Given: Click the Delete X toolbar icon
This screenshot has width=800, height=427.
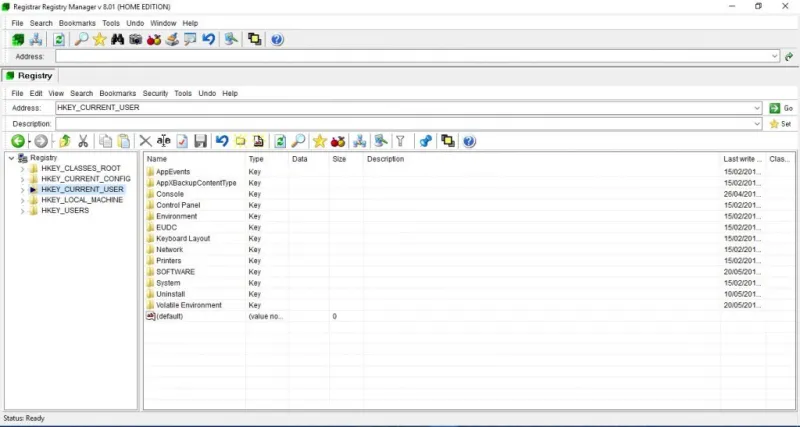Looking at the screenshot, I should (145, 141).
